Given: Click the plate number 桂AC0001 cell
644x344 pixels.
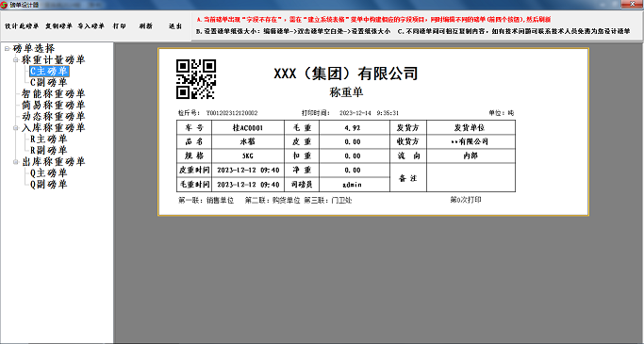Looking at the screenshot, I should point(248,127).
